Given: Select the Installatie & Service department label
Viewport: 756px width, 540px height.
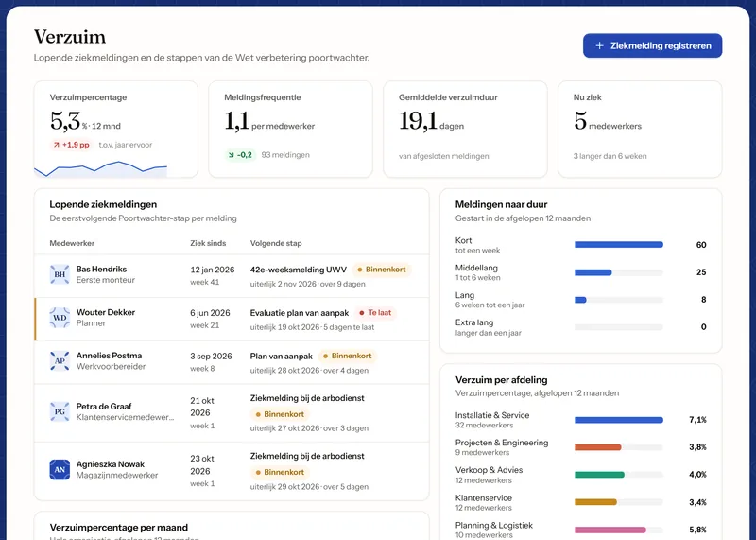Looking at the screenshot, I should tap(492, 415).
